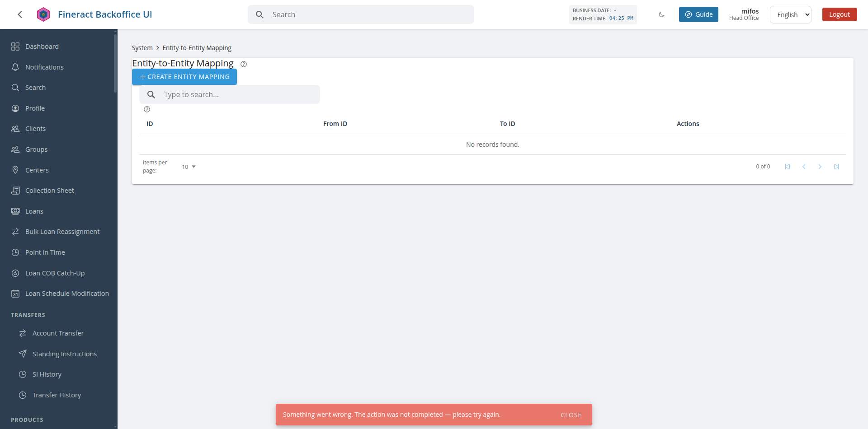868x429 pixels.
Task: Click the Logout button
Action: tap(840, 14)
